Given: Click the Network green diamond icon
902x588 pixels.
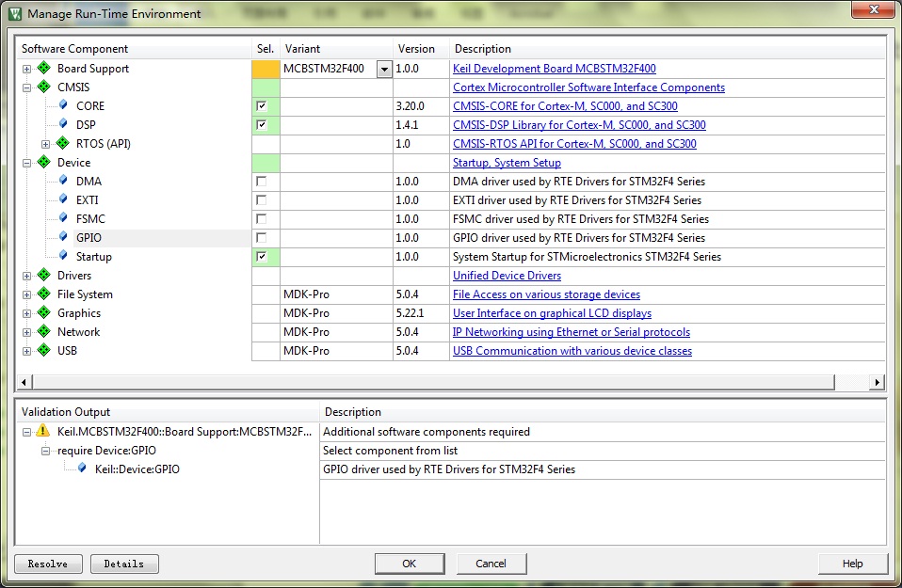Looking at the screenshot, I should coord(43,332).
